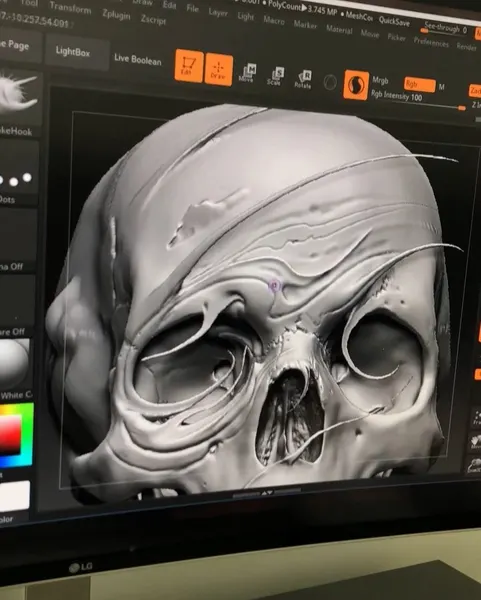The width and height of the screenshot is (481, 600).
Task: Click the QuickSave button
Action: click(394, 21)
